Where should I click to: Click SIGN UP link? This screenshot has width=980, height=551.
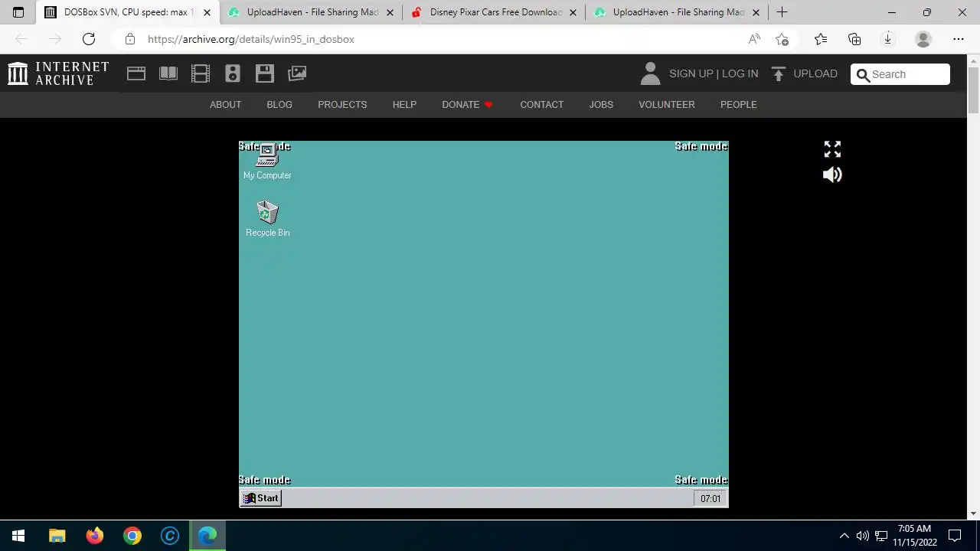691,73
